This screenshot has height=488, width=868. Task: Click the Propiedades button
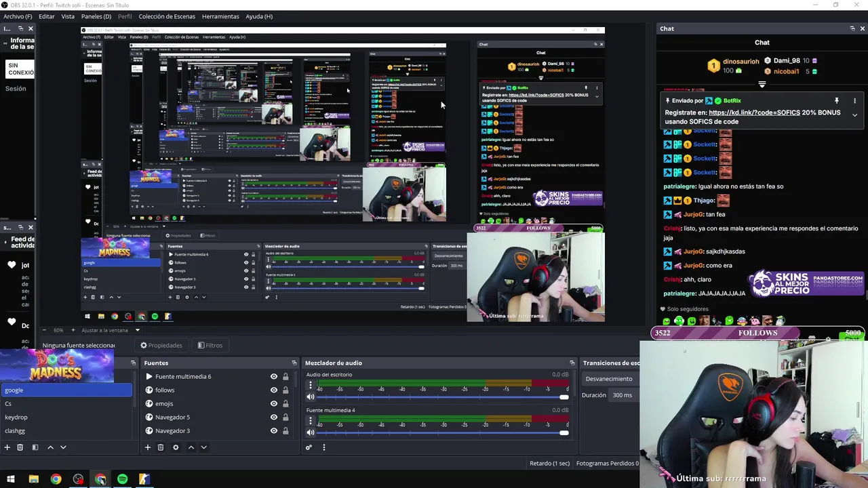pyautogui.click(x=161, y=345)
